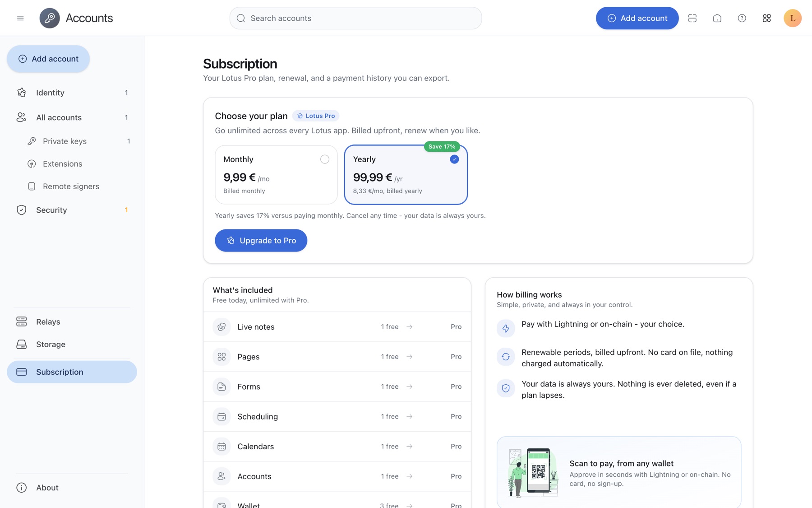Open the scan icon in header
The image size is (812, 508).
click(x=692, y=18)
